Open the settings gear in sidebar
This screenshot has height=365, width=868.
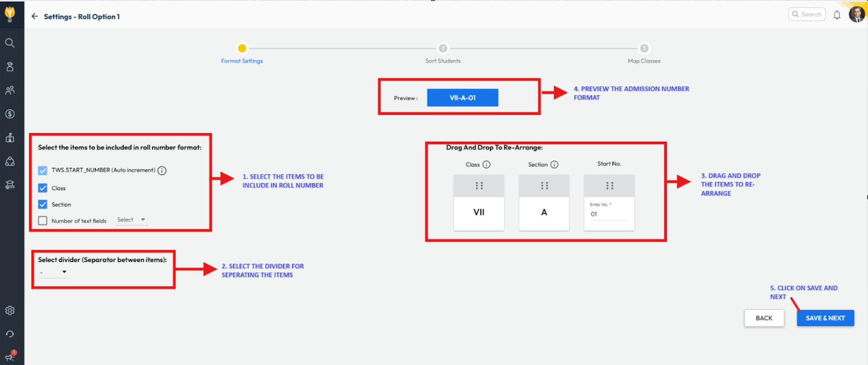[10, 311]
